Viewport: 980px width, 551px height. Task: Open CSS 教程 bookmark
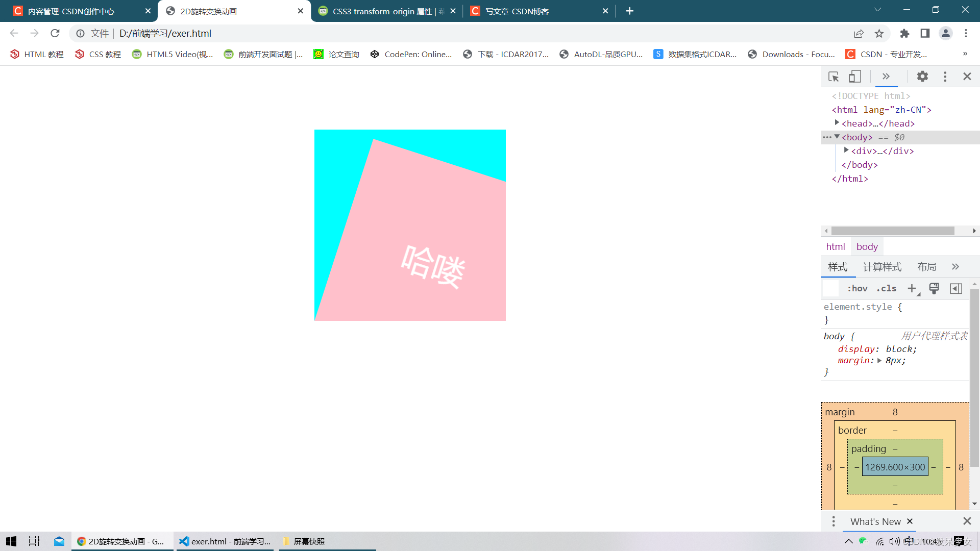pos(98,55)
